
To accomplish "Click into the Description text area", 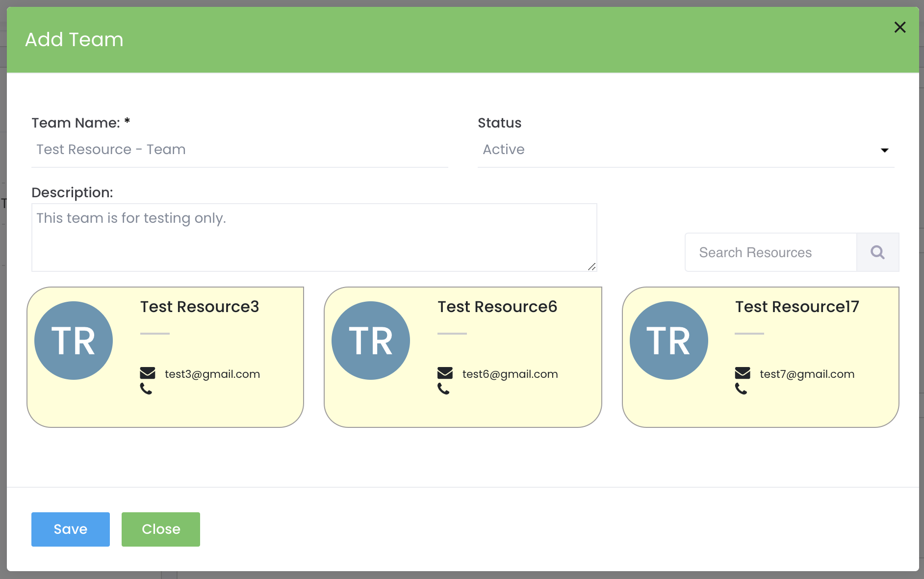I will point(314,237).
